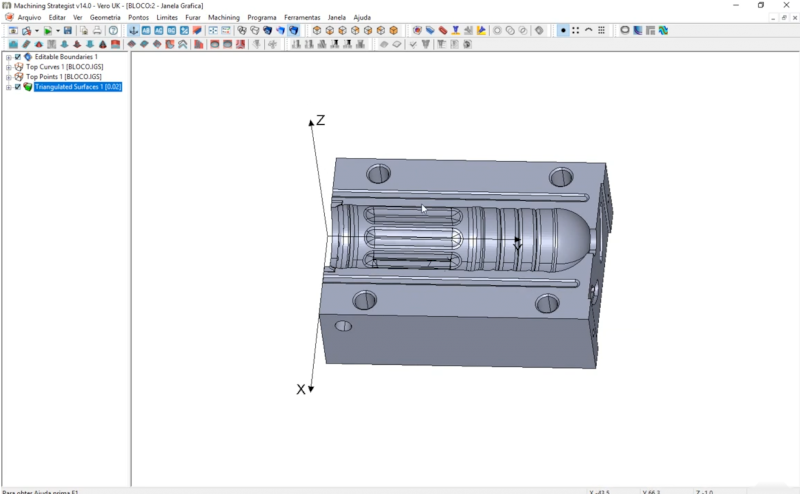Click the dotted grid pattern icon
Viewport: 800px width, 494px height.
coord(601,31)
